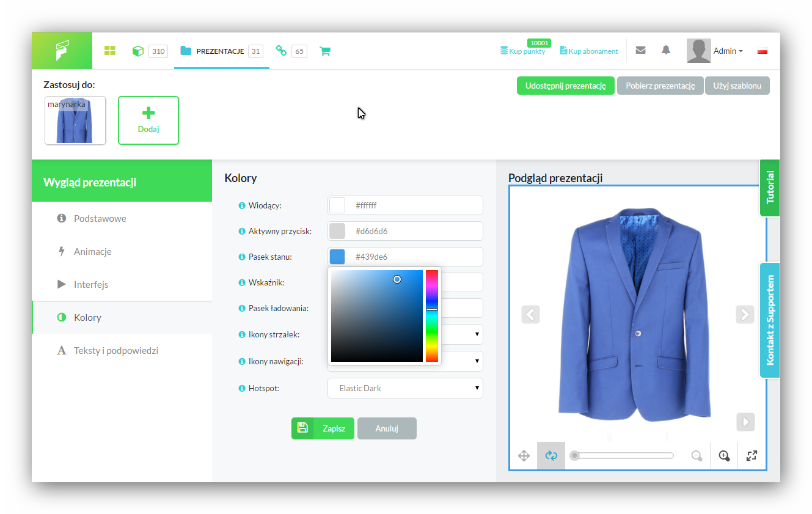Click the info icon beside Wiodący

pyautogui.click(x=242, y=205)
